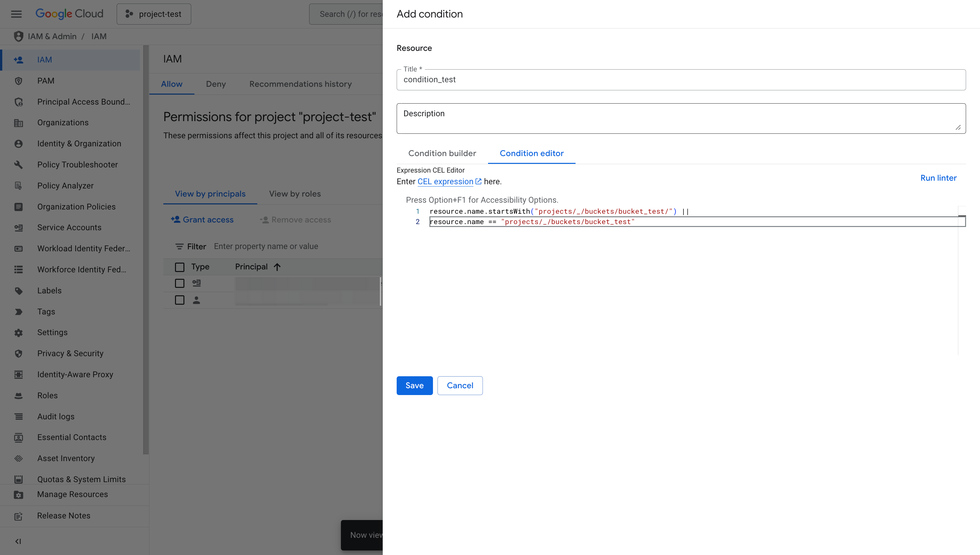Switch to the Deny tab

[216, 84]
